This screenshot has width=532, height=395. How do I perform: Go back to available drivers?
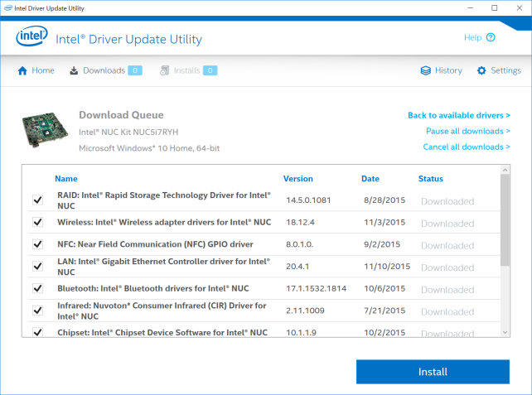(459, 115)
